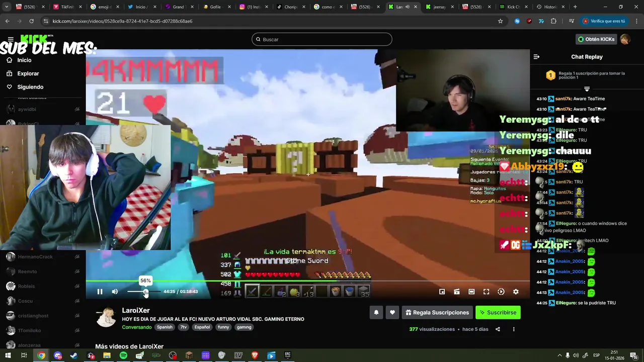Enter fullscreen mode

[x=486, y=292]
